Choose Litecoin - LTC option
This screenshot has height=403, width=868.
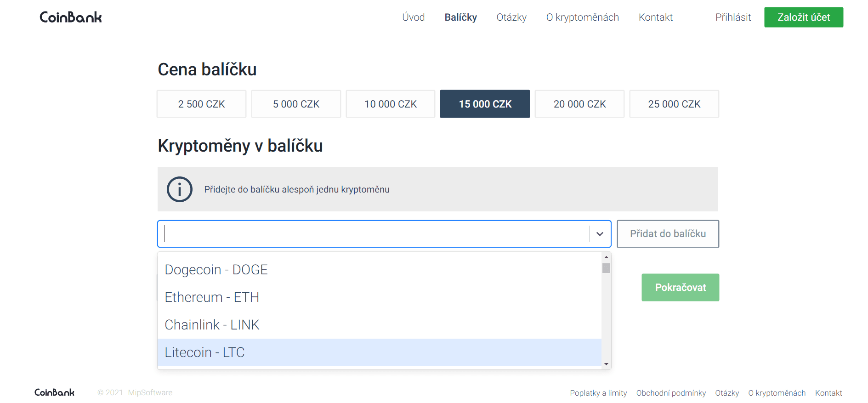coord(204,352)
